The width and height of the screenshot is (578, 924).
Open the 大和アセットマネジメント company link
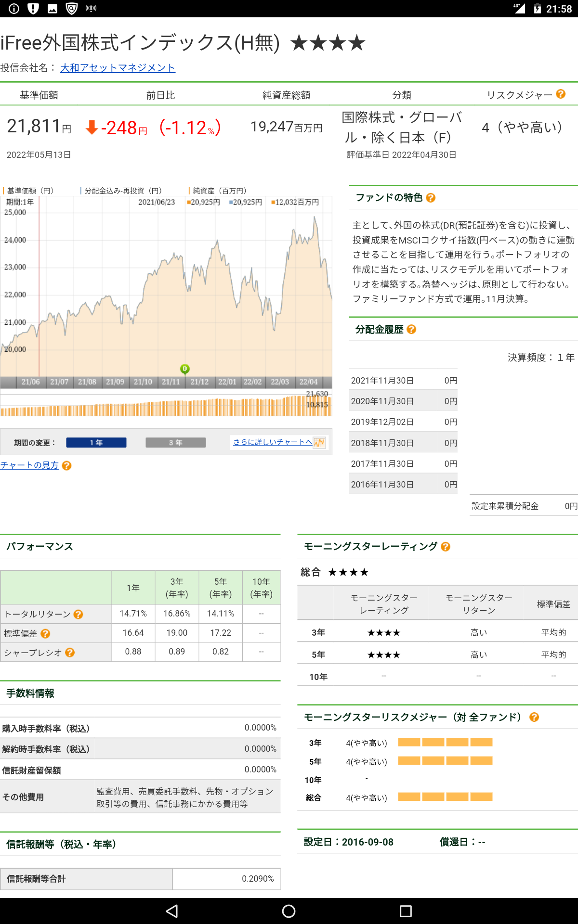click(x=118, y=68)
